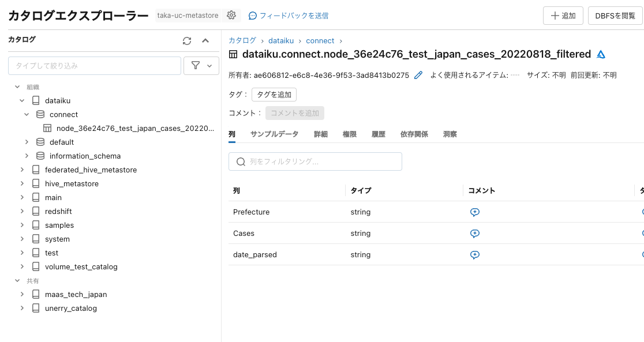Refresh the catalog tree
Image resolution: width=644 pixels, height=342 pixels.
point(186,40)
